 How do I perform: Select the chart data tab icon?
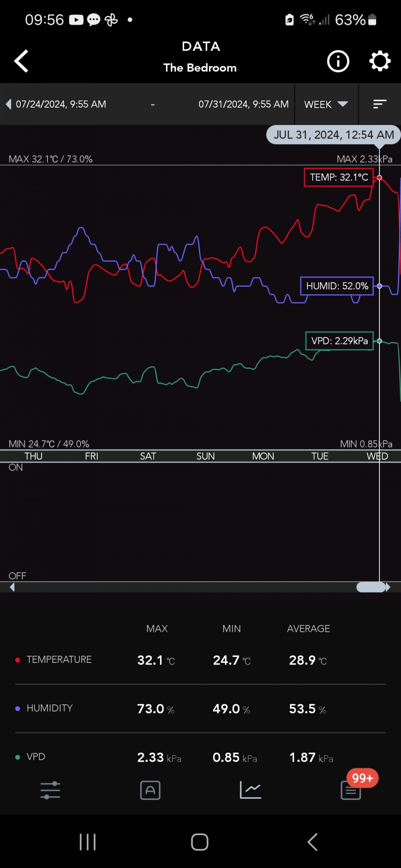pyautogui.click(x=250, y=790)
